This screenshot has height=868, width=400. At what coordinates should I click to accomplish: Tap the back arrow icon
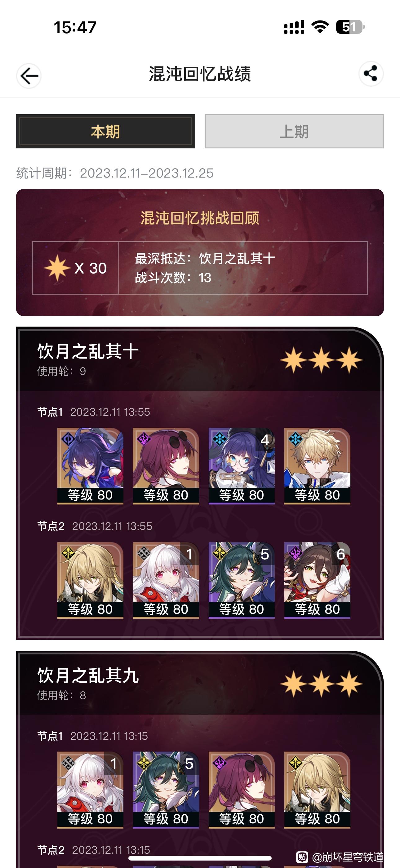point(29,76)
